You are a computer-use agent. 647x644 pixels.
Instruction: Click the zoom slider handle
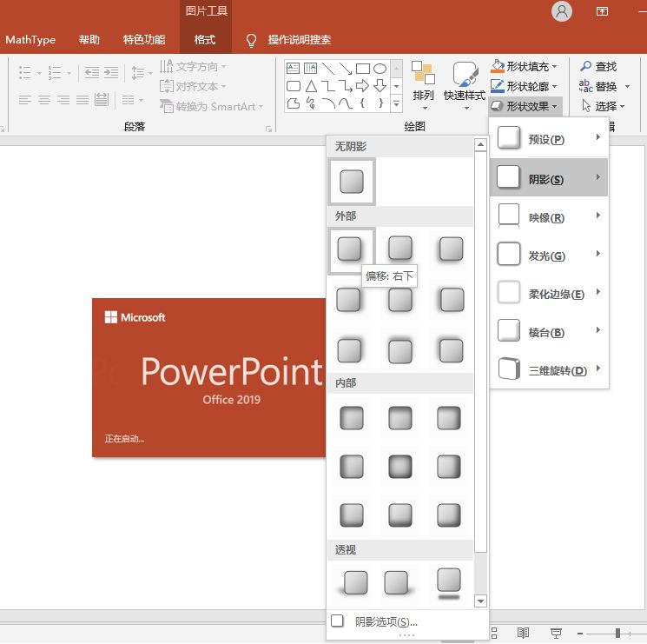(x=617, y=633)
